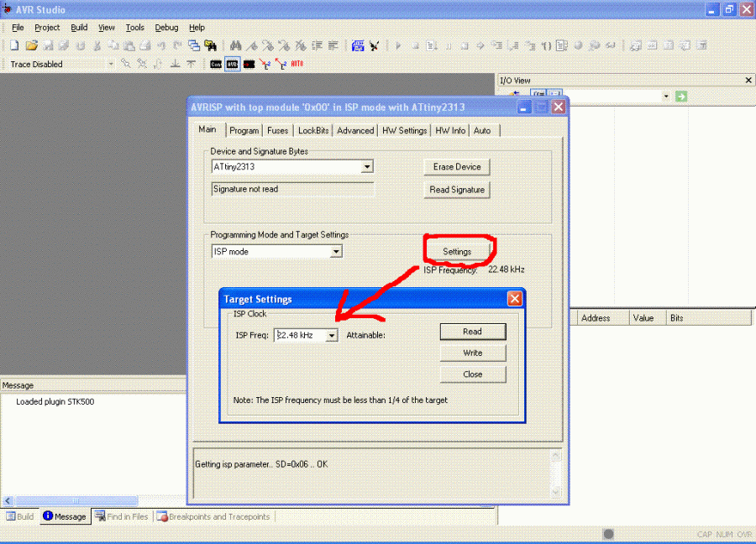Open the Debug menu

click(167, 28)
